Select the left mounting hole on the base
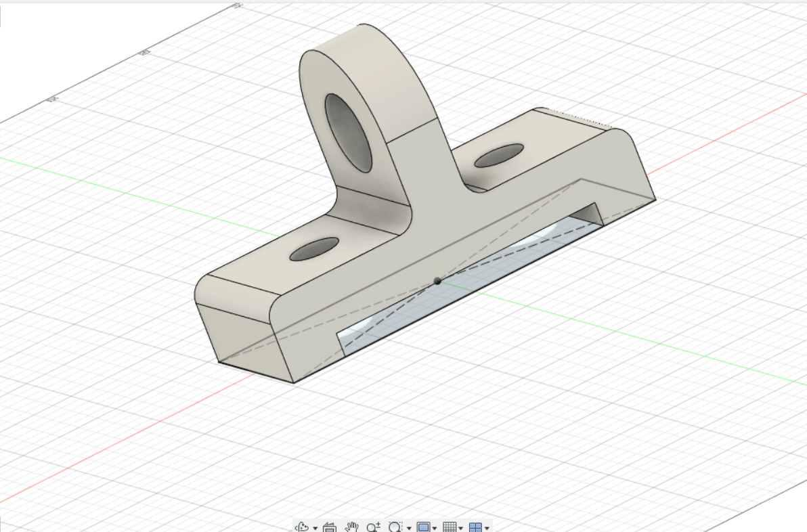 coord(314,249)
